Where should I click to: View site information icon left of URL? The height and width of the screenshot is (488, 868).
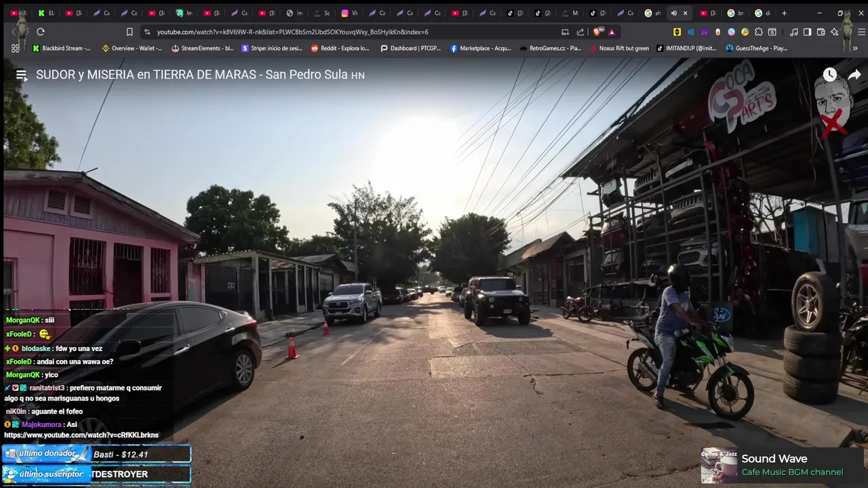coord(147,32)
